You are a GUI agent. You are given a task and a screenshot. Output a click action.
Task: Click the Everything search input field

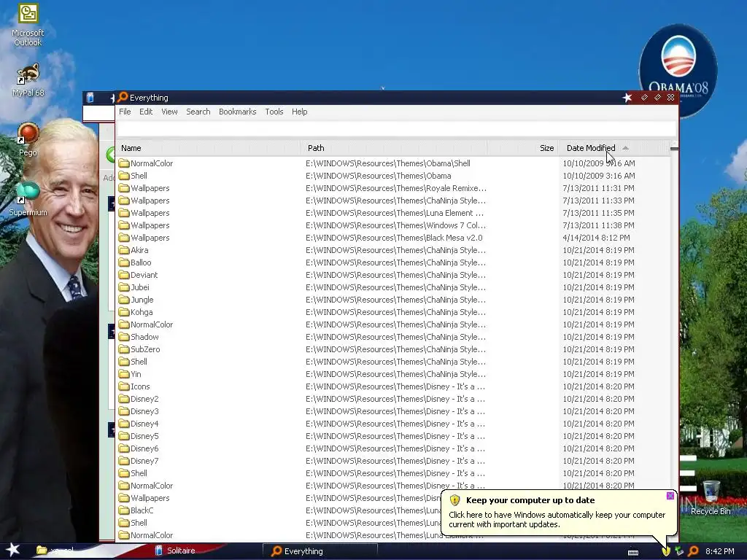[x=396, y=128]
